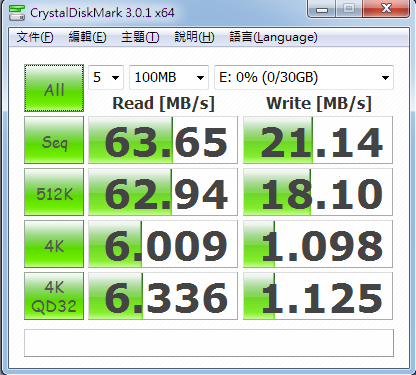Open the 編輯(E) menu
416x375 pixels.
click(87, 37)
